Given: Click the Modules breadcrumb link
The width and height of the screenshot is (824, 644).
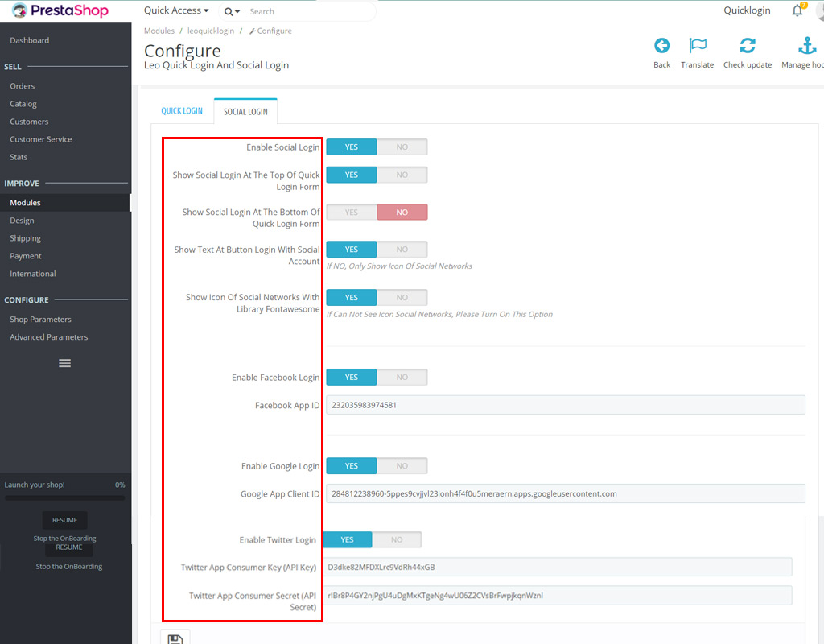Looking at the screenshot, I should [x=159, y=31].
